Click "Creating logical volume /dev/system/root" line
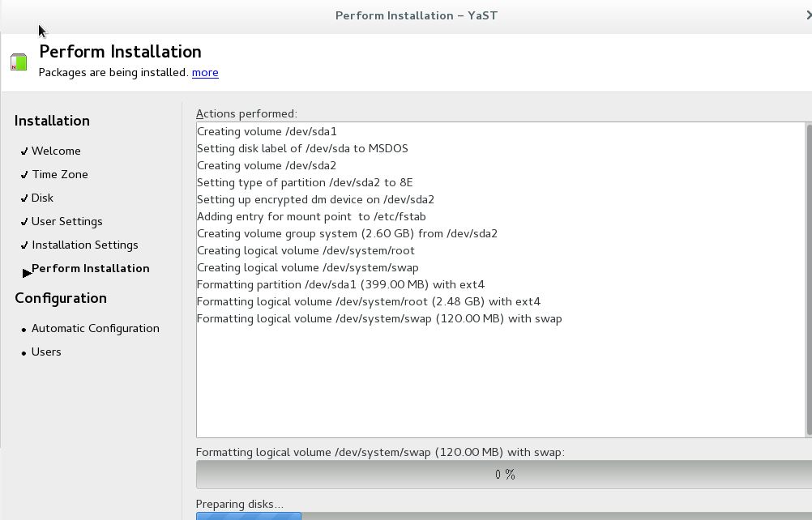The height and width of the screenshot is (520, 812). 306,251
